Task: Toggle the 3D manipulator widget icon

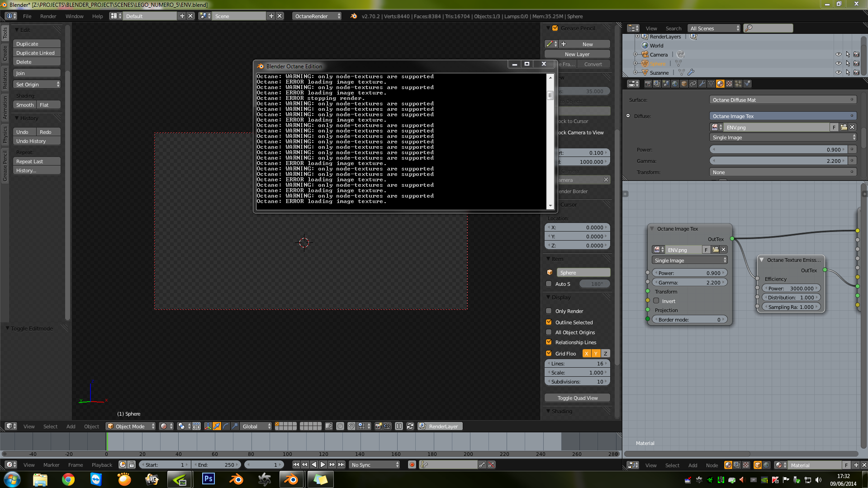Action: [x=208, y=426]
